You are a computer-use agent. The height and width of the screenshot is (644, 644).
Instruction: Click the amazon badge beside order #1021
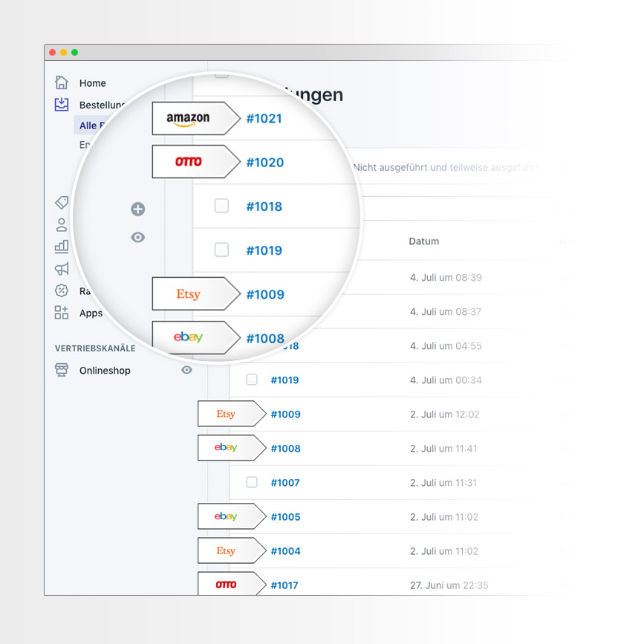[x=196, y=118]
